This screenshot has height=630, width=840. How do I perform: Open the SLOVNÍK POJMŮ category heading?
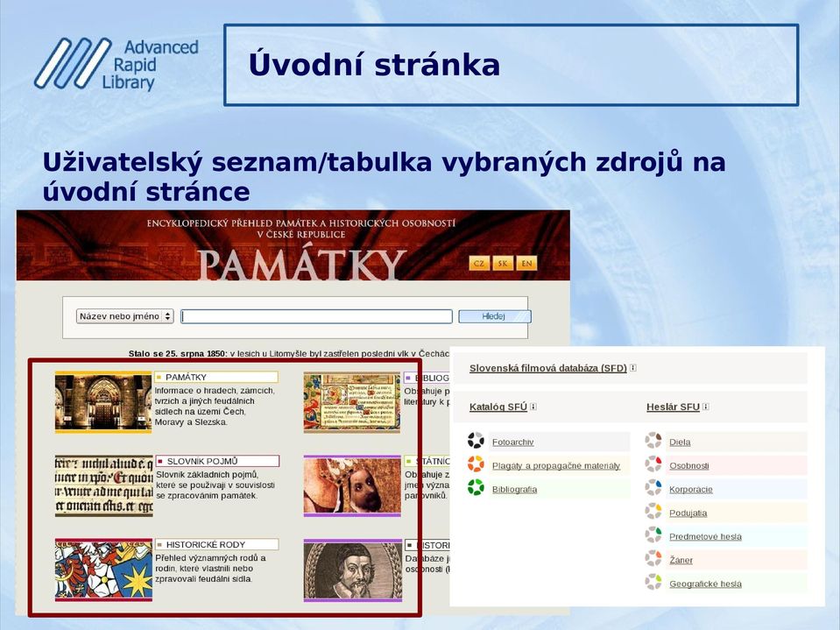click(x=217, y=461)
